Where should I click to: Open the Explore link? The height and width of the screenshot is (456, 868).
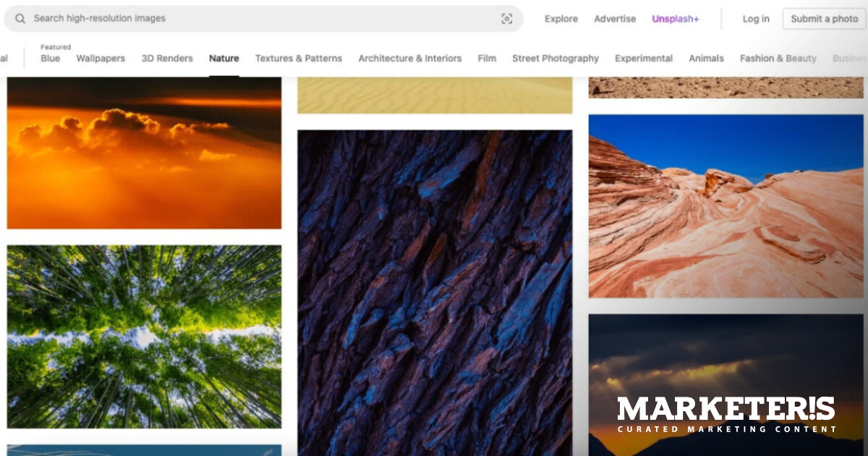tap(561, 19)
